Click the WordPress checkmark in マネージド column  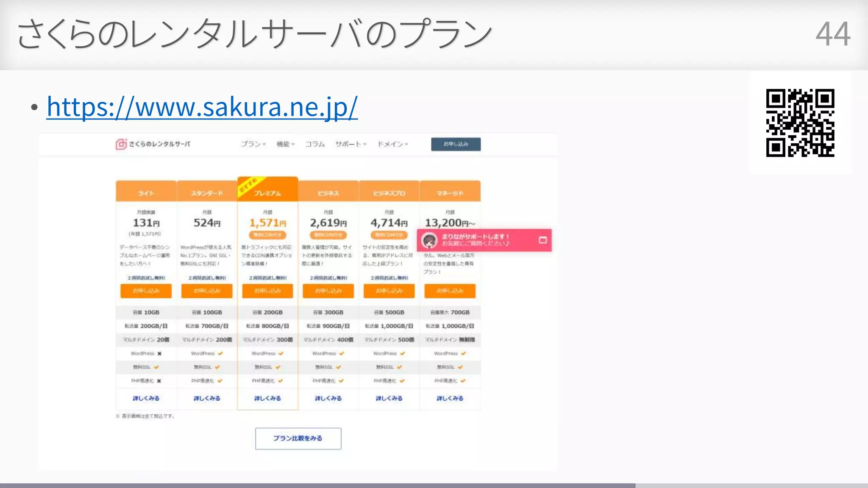click(463, 353)
